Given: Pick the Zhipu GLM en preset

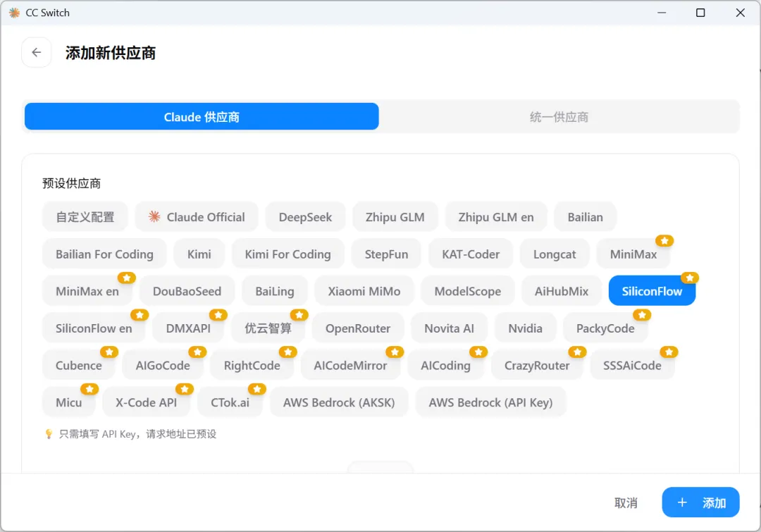Looking at the screenshot, I should [x=496, y=217].
